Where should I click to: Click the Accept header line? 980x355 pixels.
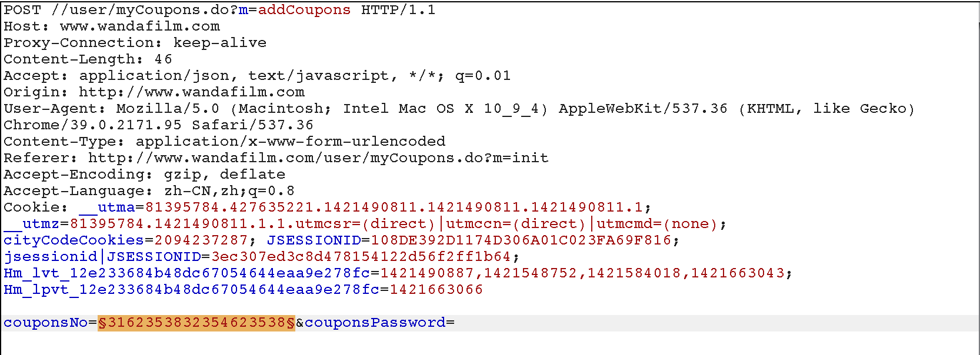coord(258,76)
